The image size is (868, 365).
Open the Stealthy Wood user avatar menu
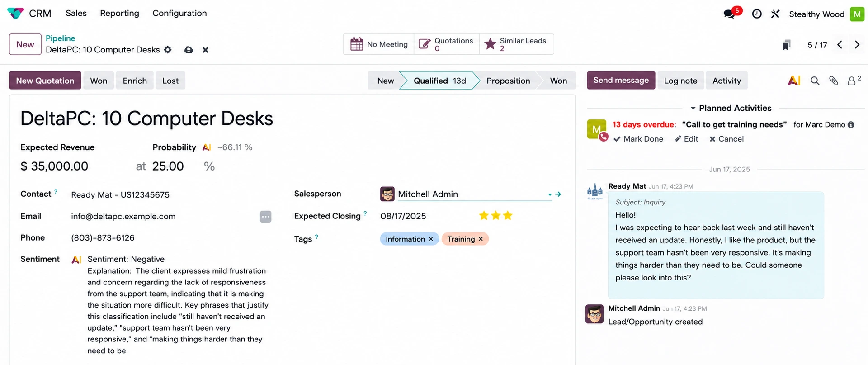[x=857, y=14]
